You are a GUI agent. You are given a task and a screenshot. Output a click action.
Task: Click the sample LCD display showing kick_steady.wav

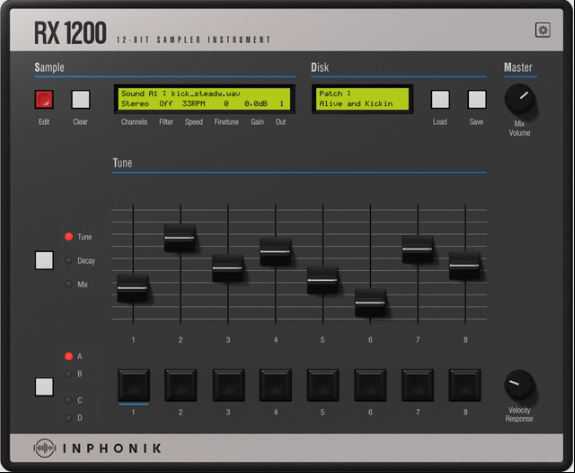click(205, 99)
